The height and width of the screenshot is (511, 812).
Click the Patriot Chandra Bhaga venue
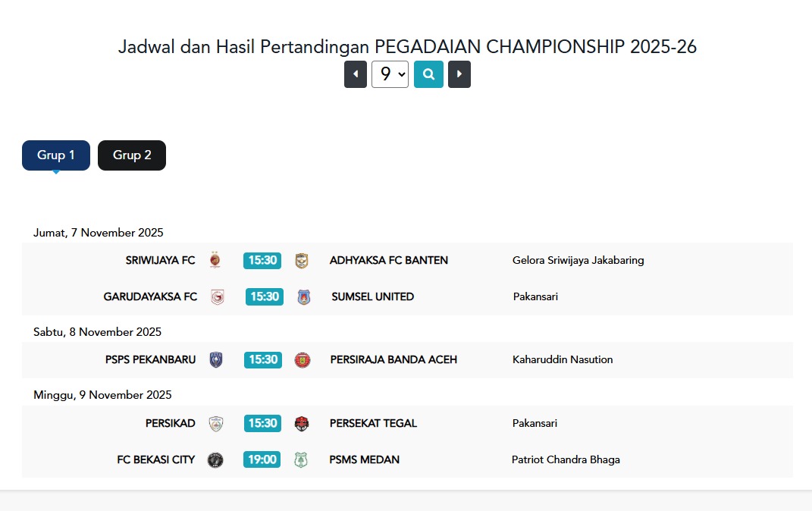click(566, 459)
